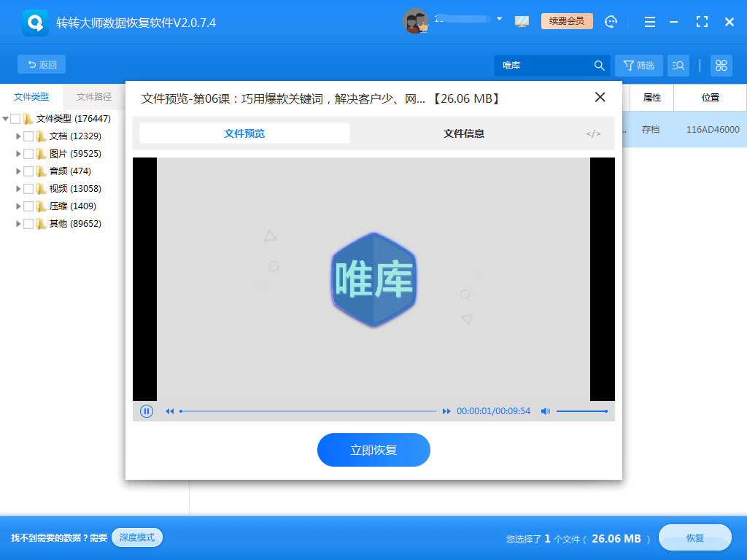Screen dimensions: 747x560
Task: Fast forward the video
Action: pyautogui.click(x=446, y=411)
